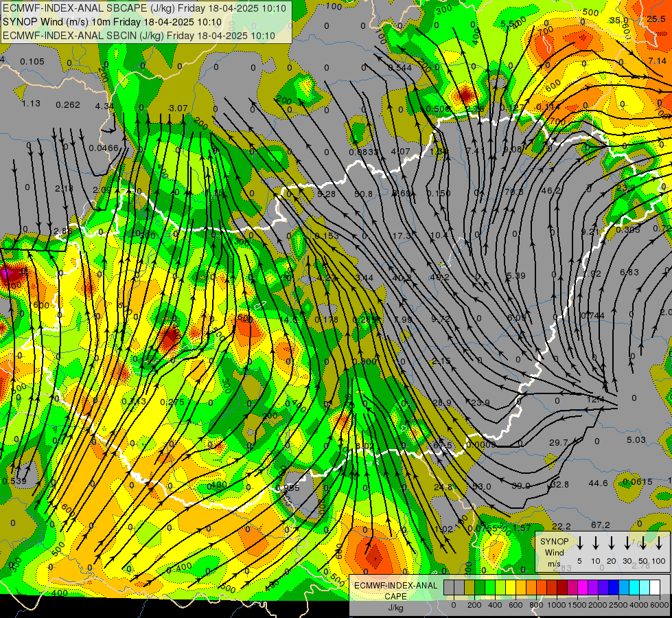Click the station value 67.2

pyautogui.click(x=601, y=525)
